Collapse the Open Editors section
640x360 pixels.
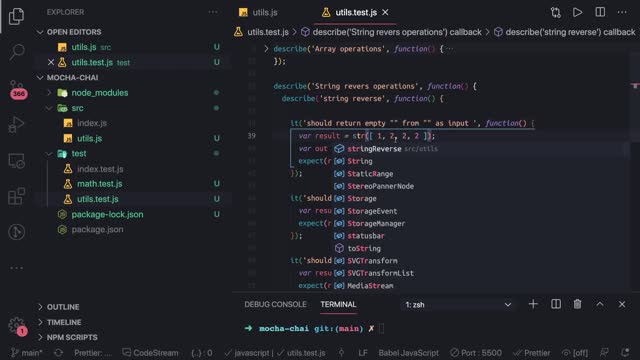tap(74, 32)
